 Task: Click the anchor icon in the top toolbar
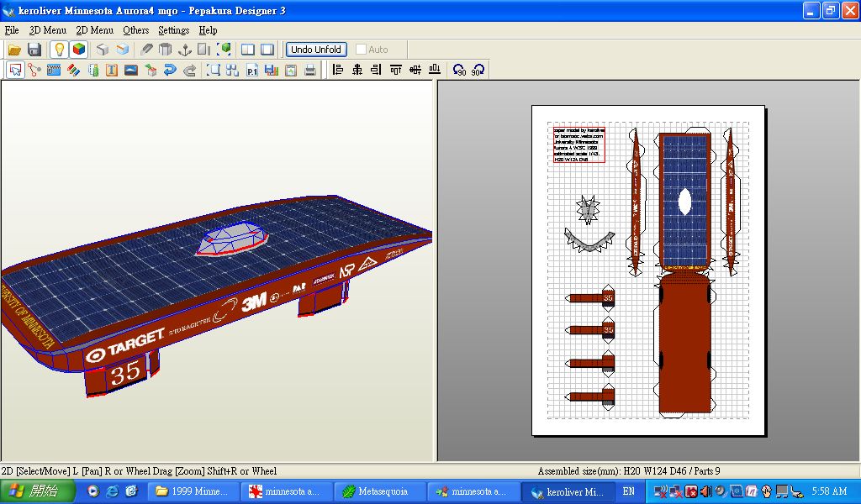pyautogui.click(x=186, y=50)
